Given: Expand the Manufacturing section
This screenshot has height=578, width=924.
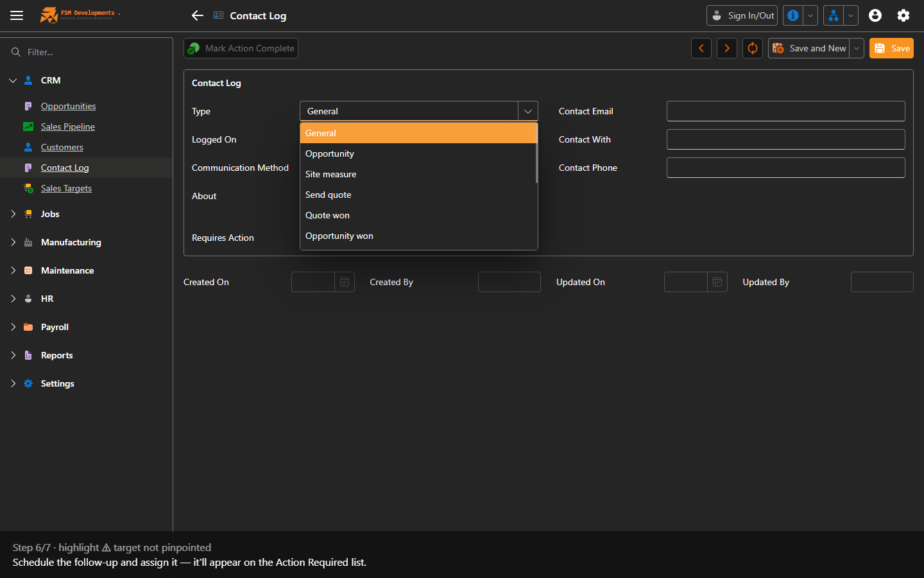Looking at the screenshot, I should pyautogui.click(x=13, y=242).
